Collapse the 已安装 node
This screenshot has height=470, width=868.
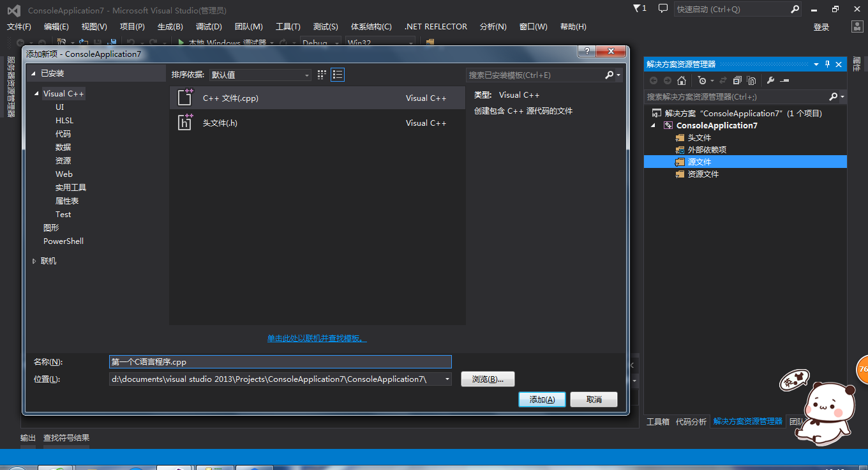34,73
